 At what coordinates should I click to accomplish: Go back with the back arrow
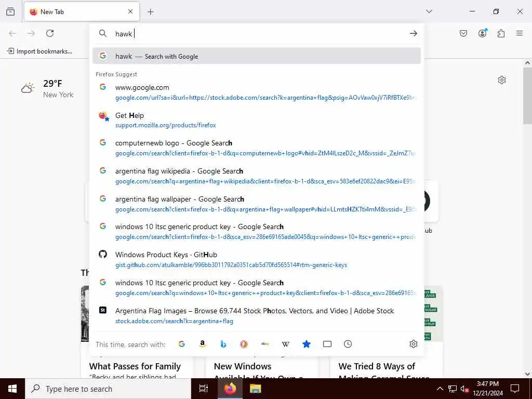click(12, 33)
